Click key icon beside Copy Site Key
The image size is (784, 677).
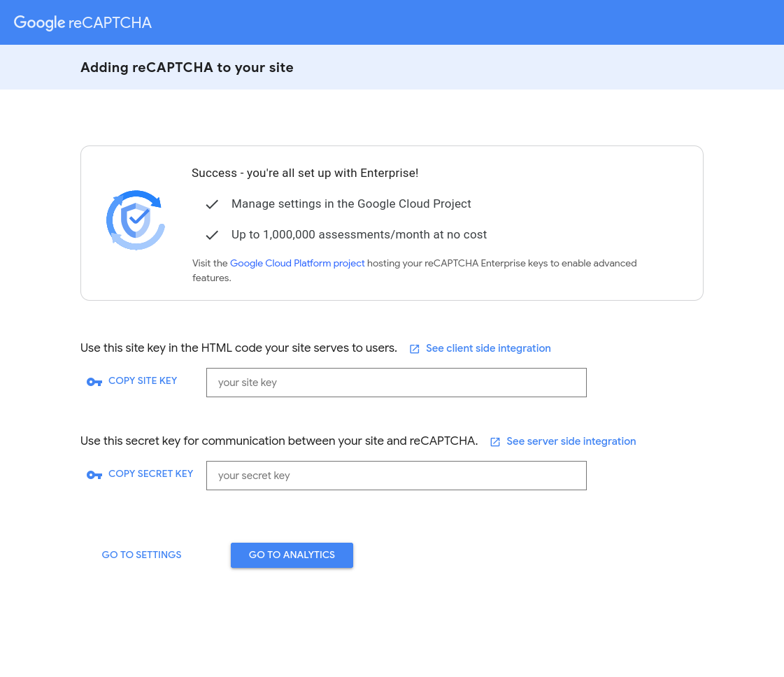coord(94,382)
